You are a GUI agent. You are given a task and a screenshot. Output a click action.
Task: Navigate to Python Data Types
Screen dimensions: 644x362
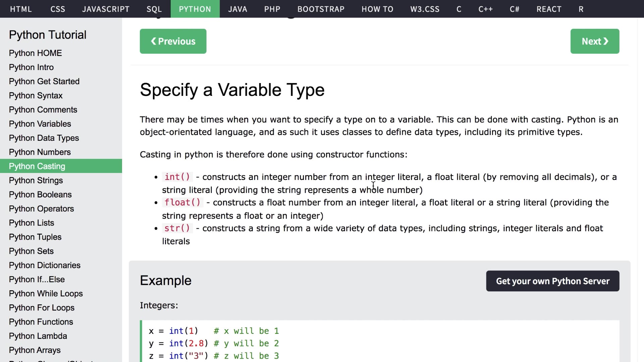44,138
